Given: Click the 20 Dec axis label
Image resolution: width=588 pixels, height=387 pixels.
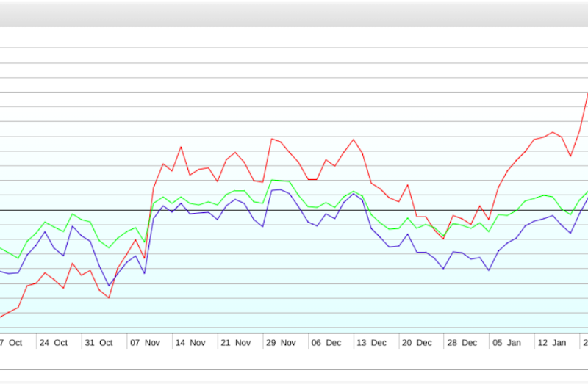Looking at the screenshot, I should [416, 343].
